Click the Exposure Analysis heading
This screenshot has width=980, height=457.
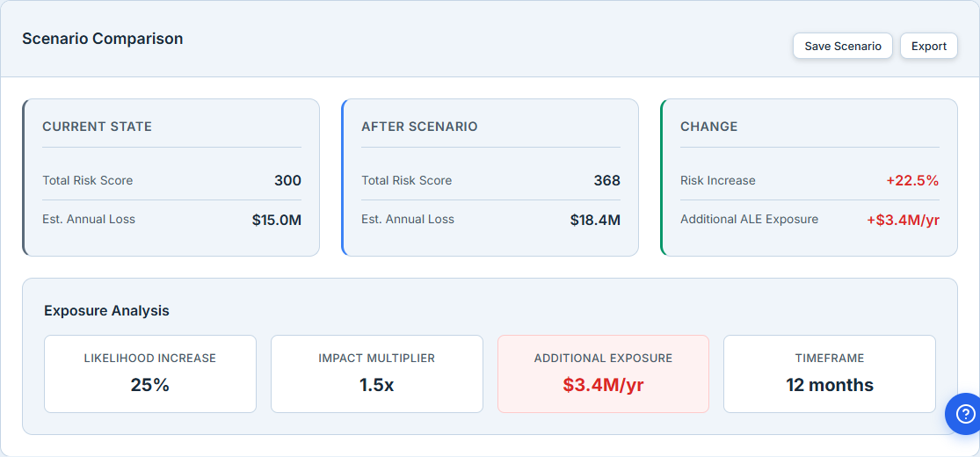click(x=107, y=311)
